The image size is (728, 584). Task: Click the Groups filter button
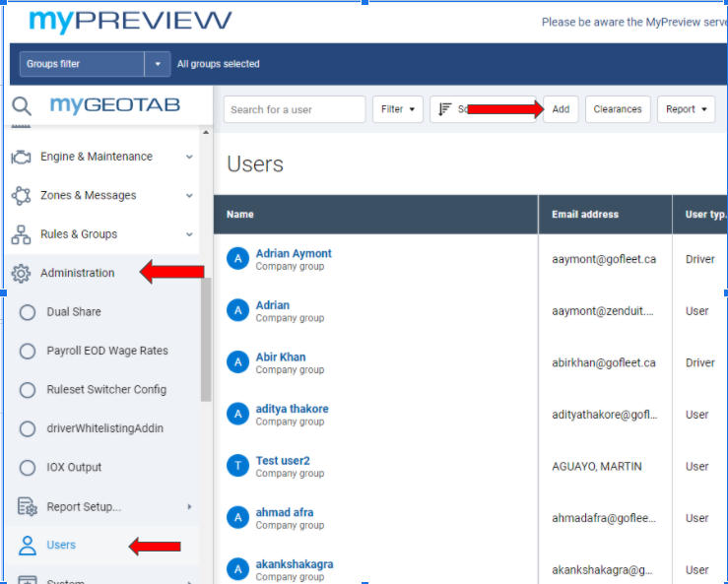click(x=82, y=64)
